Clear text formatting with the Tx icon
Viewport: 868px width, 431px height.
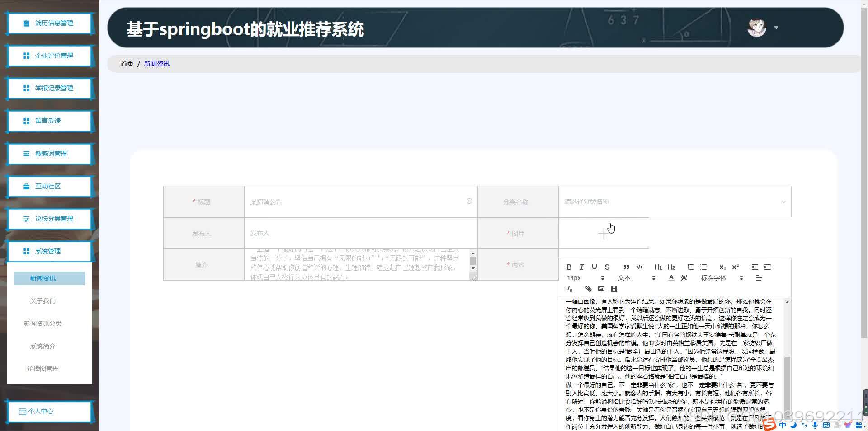[570, 289]
